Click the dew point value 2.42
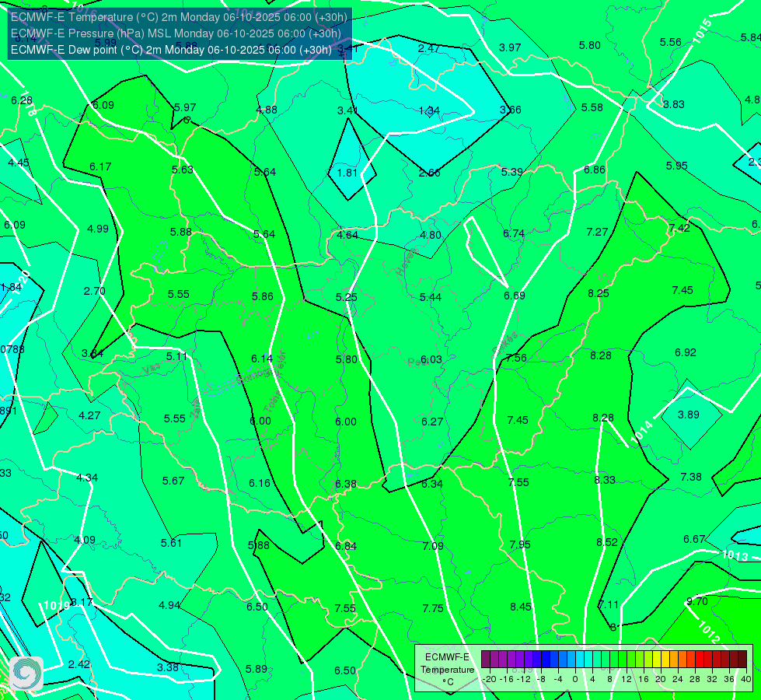761x700 pixels. coord(79,664)
